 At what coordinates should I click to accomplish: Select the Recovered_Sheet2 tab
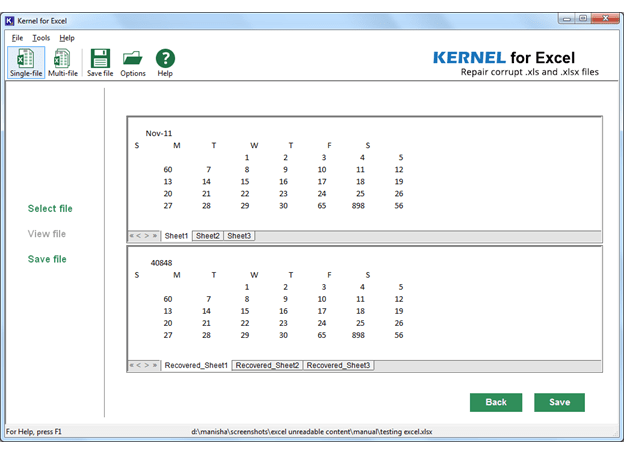(x=267, y=365)
